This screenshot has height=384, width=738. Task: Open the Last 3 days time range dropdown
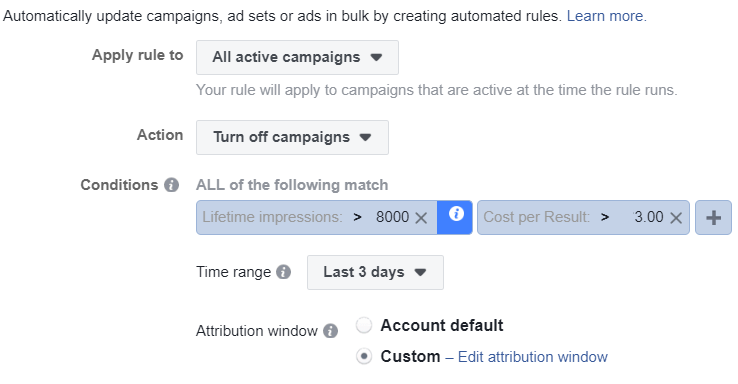pos(375,272)
